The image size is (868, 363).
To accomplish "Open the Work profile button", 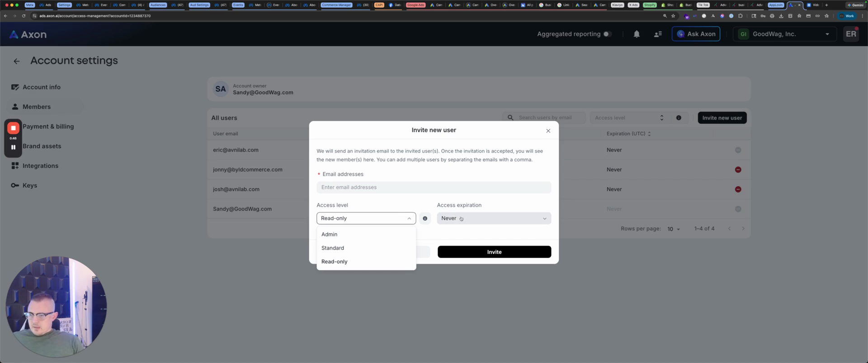I will [847, 16].
